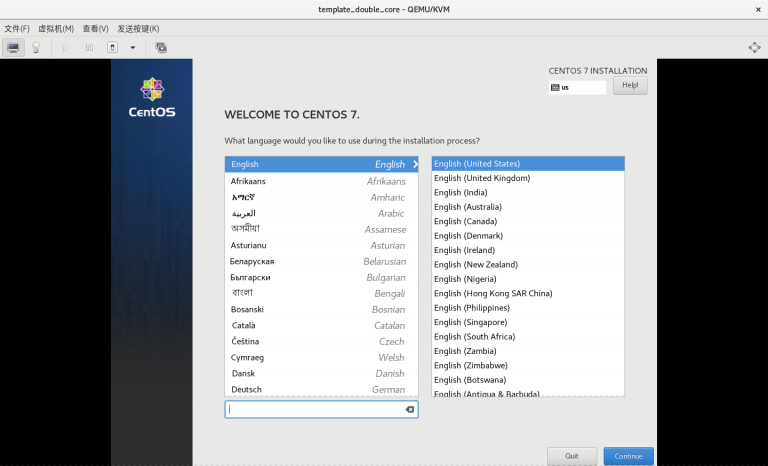The height and width of the screenshot is (466, 768).
Task: Open the 文件(F) menu
Action: [x=17, y=28]
